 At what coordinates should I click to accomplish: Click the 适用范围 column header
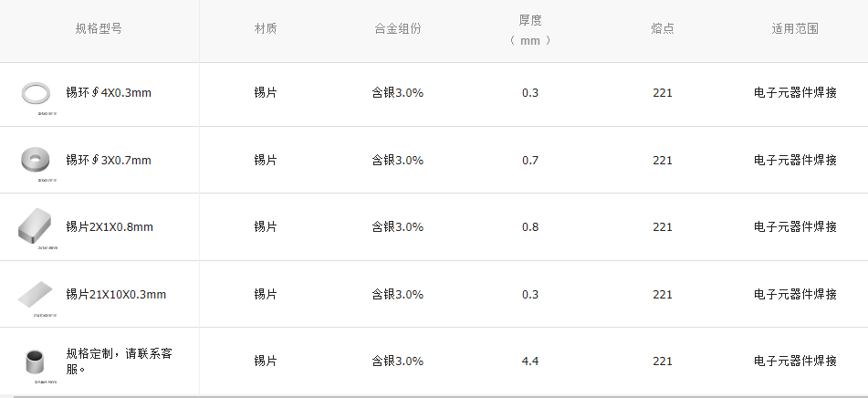pyautogui.click(x=795, y=28)
